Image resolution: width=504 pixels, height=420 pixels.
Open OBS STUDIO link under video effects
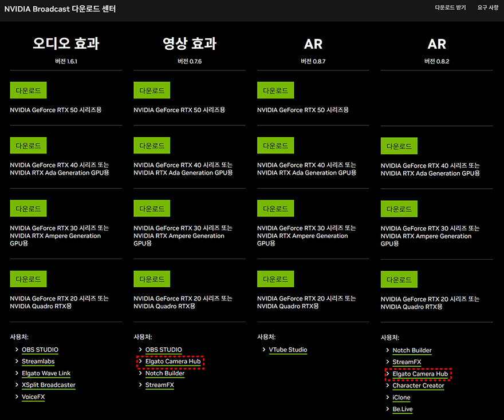tap(164, 350)
